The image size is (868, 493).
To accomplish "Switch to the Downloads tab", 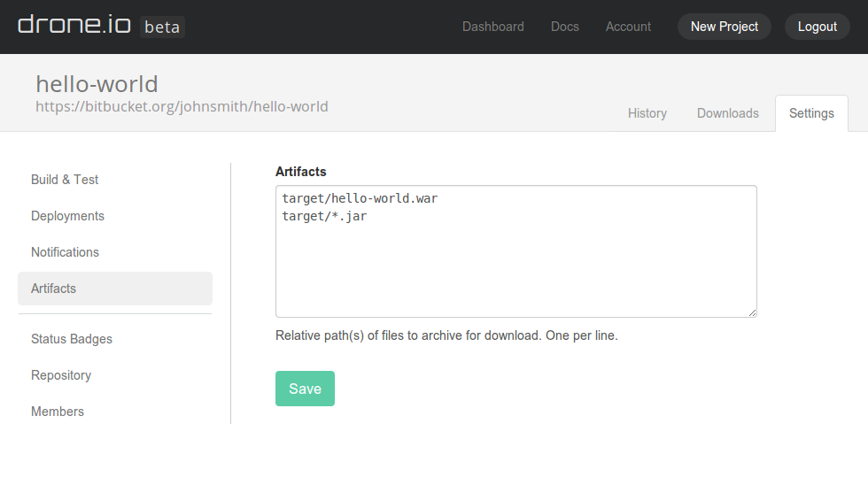I will click(x=727, y=113).
